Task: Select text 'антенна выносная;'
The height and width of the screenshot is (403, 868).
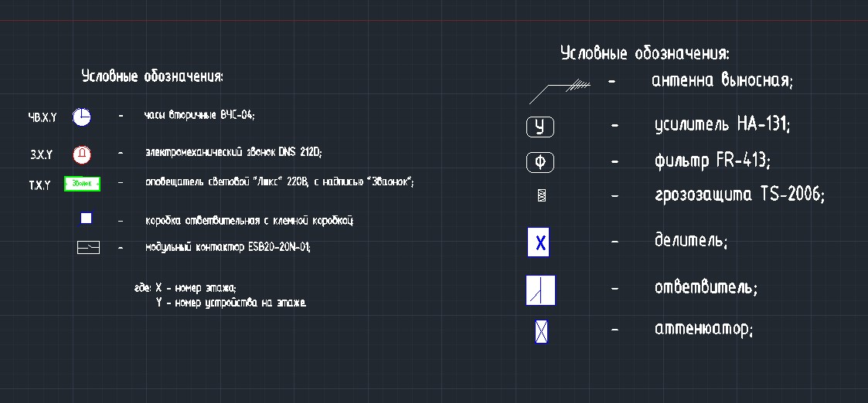Action: coord(723,80)
